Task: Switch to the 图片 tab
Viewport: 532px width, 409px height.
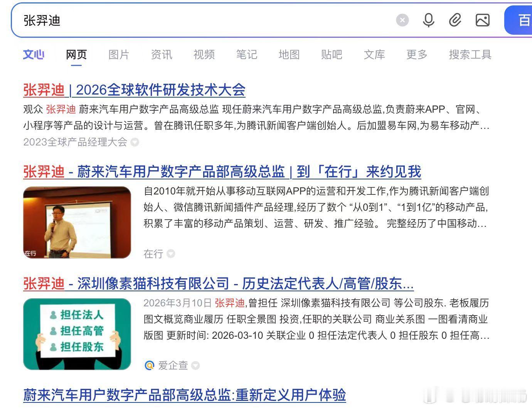Action: click(119, 55)
